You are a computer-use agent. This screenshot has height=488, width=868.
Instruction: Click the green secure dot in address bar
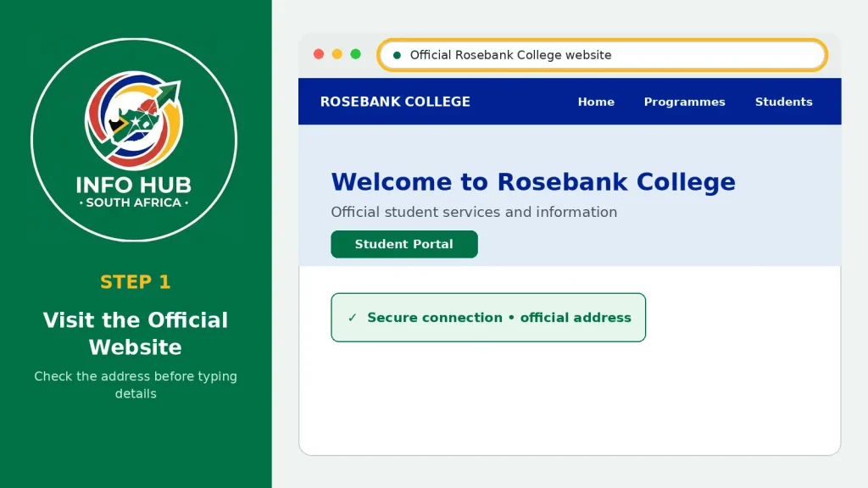click(397, 55)
